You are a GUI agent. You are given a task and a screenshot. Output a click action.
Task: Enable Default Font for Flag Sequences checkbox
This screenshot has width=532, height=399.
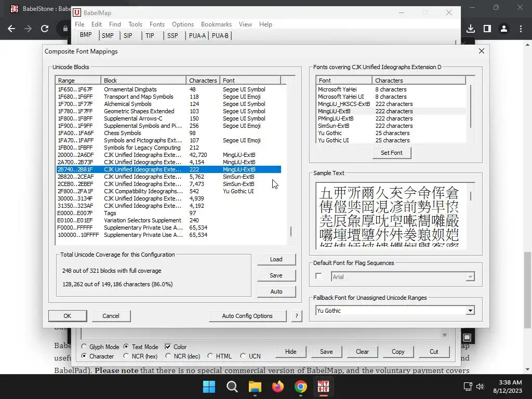318,276
